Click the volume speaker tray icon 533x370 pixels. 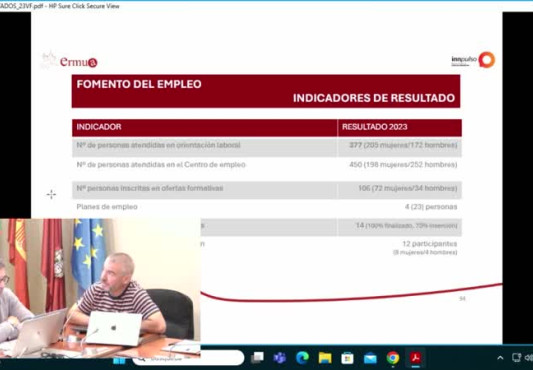click(529, 357)
